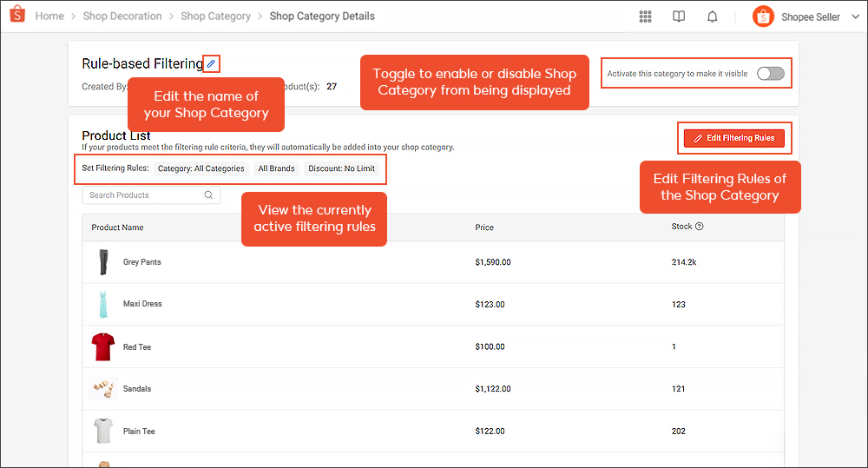
Task: Click the Shopee Seller account name
Action: pyautogui.click(x=811, y=17)
